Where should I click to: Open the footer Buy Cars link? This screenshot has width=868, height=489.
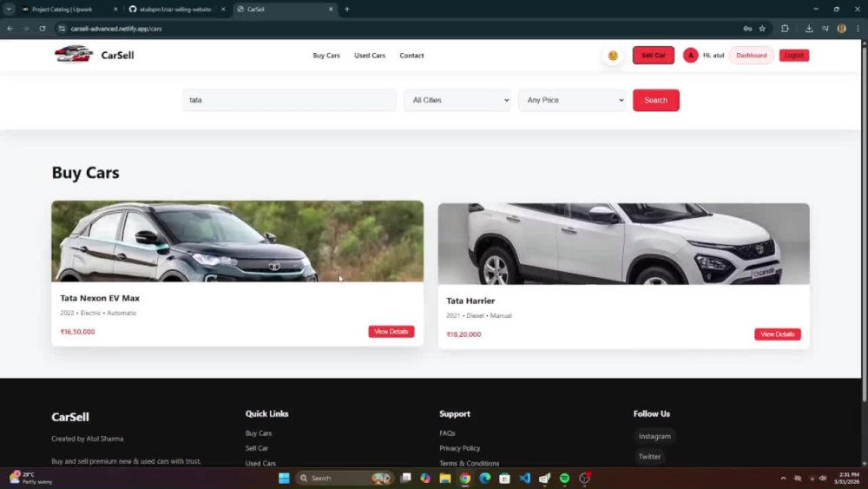(259, 433)
